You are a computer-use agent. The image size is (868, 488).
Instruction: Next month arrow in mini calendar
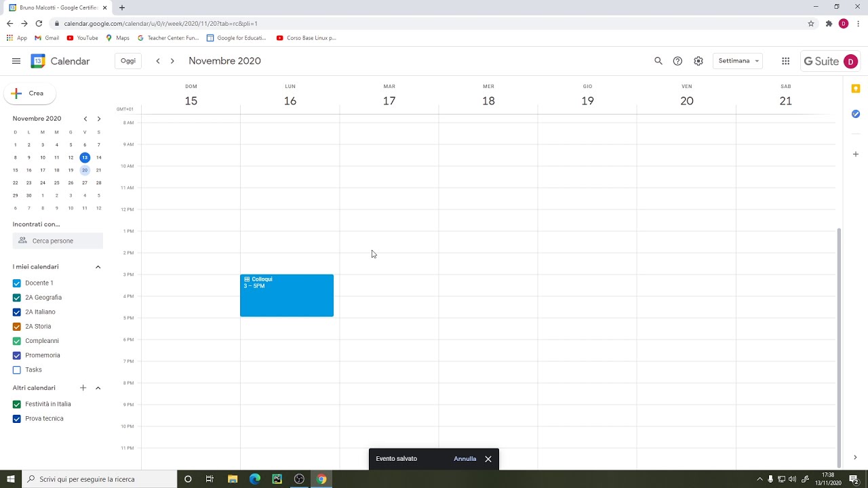pos(99,119)
